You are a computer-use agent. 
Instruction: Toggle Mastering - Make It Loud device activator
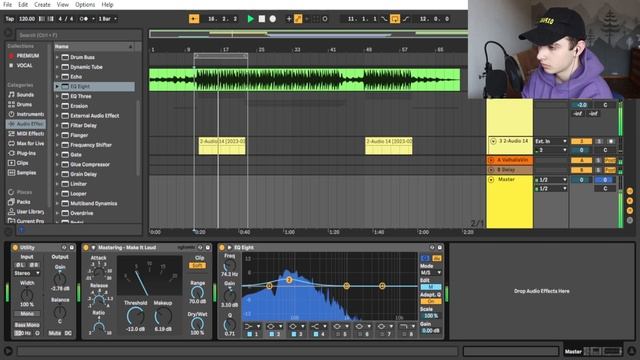[x=86, y=247]
